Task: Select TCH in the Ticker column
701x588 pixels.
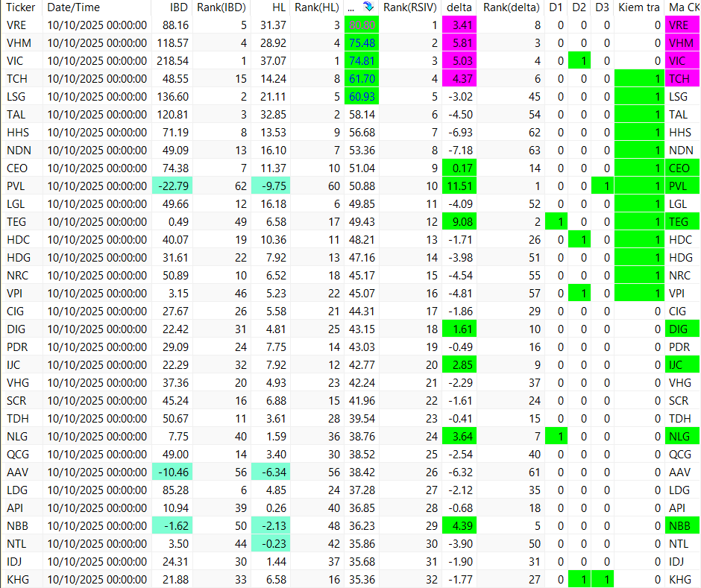Action: [x=17, y=79]
